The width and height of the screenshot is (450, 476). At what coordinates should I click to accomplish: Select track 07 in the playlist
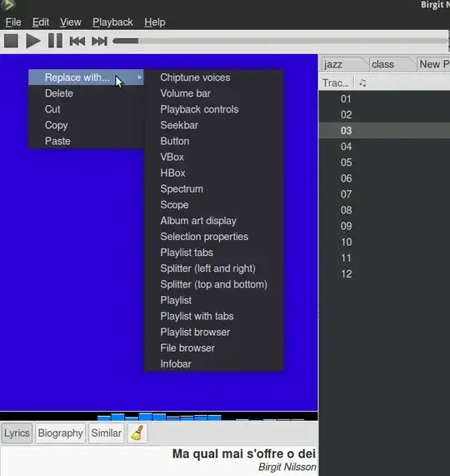[384, 194]
